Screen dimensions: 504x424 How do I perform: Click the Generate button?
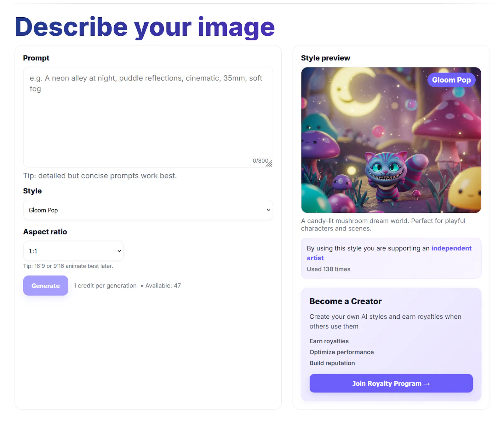(46, 286)
